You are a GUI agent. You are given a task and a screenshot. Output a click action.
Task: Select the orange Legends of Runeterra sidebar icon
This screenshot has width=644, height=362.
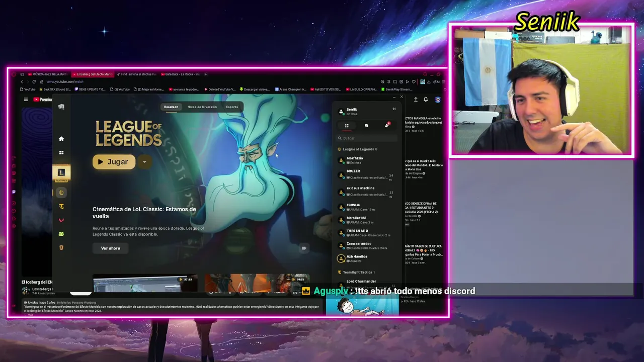click(x=61, y=247)
